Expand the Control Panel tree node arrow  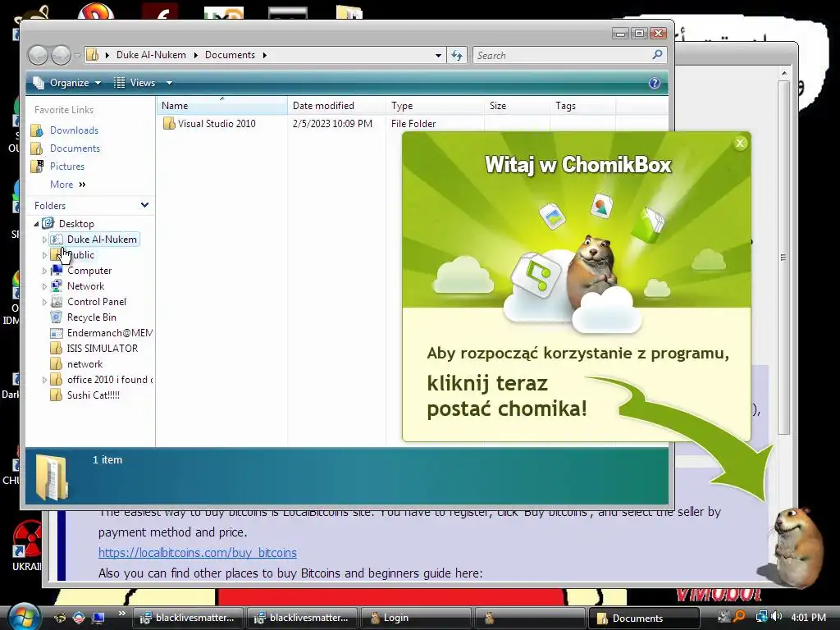(44, 302)
